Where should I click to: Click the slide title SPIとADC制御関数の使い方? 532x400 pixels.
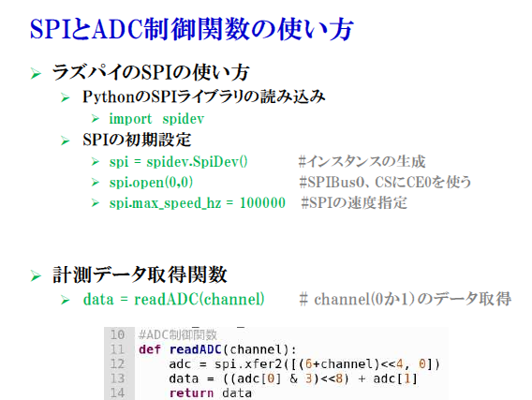coord(192,29)
